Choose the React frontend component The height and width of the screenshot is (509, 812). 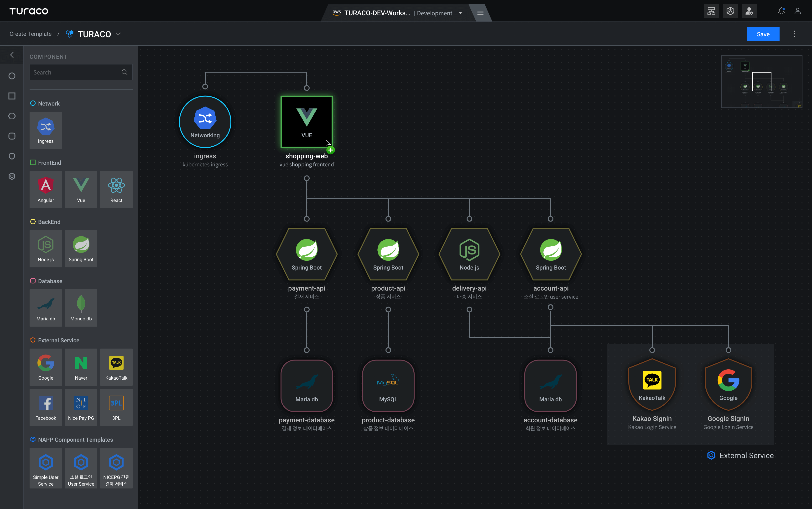coord(116,190)
